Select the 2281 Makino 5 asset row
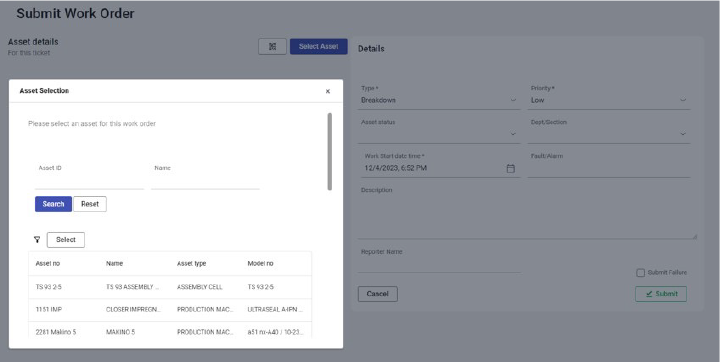This screenshot has width=720, height=362. [170, 332]
